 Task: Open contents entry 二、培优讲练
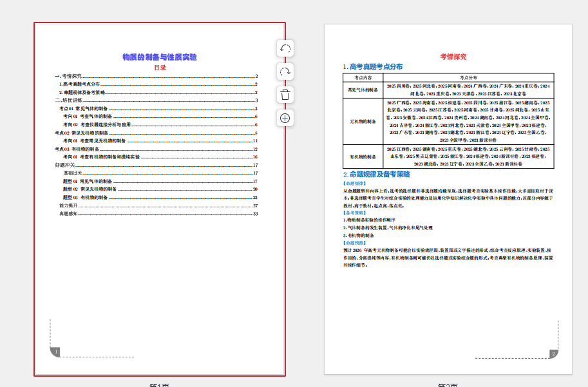point(68,100)
